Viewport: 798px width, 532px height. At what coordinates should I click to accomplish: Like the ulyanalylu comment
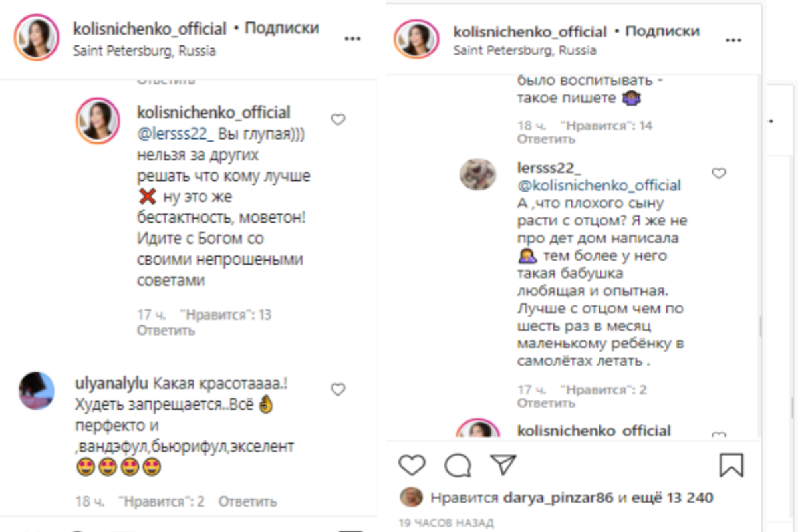coord(338,390)
